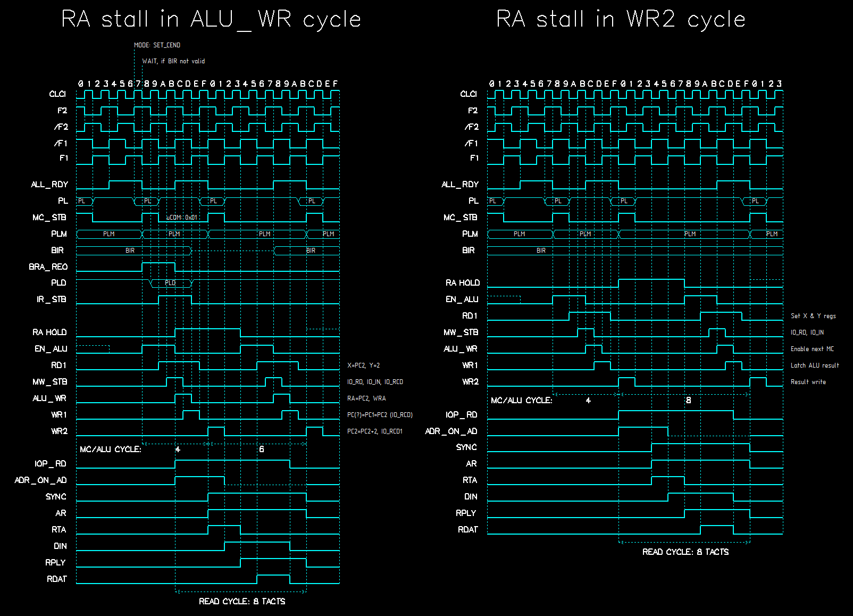The height and width of the screenshot is (616, 853).
Task: Click the 'MODE: SET_CEND' annotation
Action: [x=157, y=45]
